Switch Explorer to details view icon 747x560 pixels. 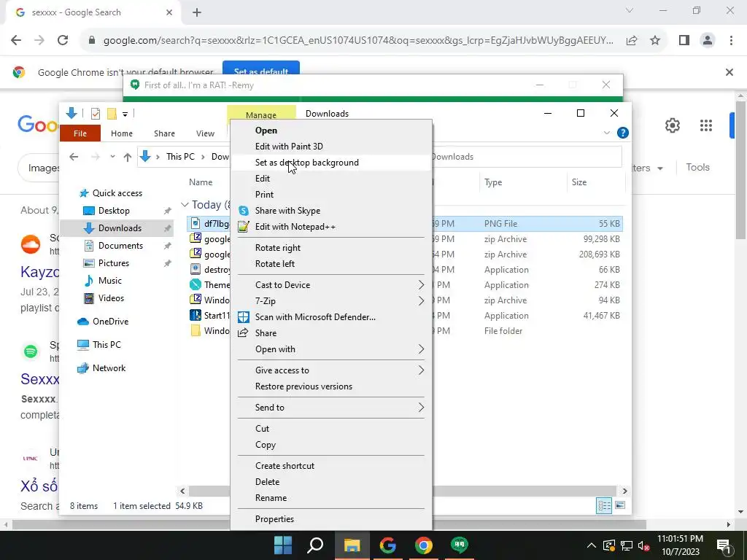point(604,506)
